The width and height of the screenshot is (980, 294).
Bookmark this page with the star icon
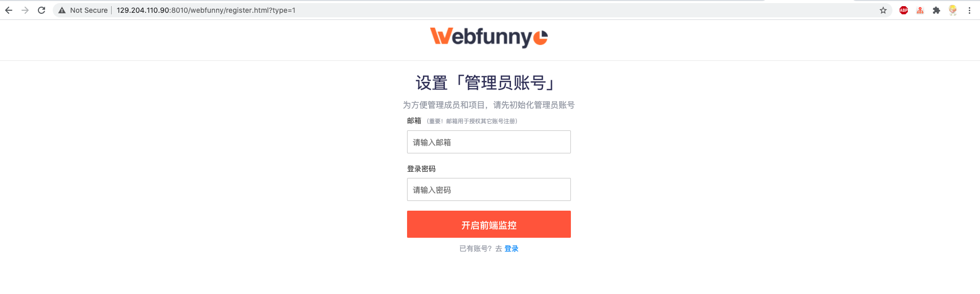(x=883, y=10)
